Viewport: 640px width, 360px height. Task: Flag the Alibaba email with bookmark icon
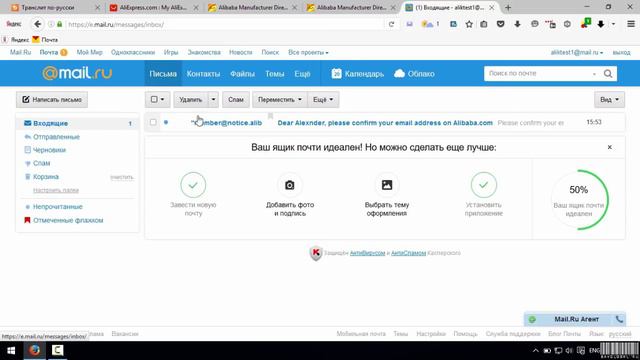pyautogui.click(x=270, y=116)
